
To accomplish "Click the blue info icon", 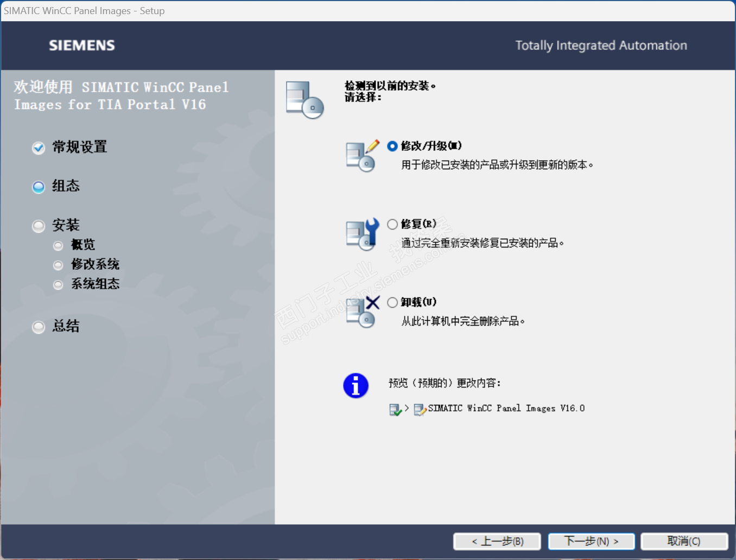I will pyautogui.click(x=356, y=386).
